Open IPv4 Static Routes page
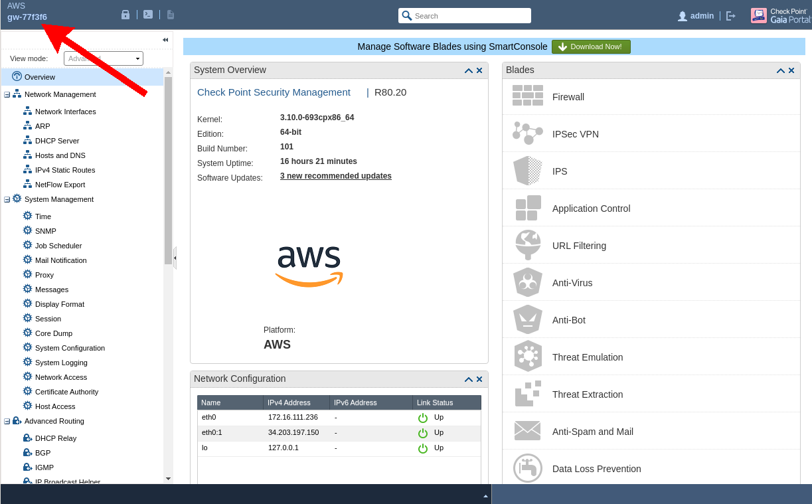 pos(65,170)
